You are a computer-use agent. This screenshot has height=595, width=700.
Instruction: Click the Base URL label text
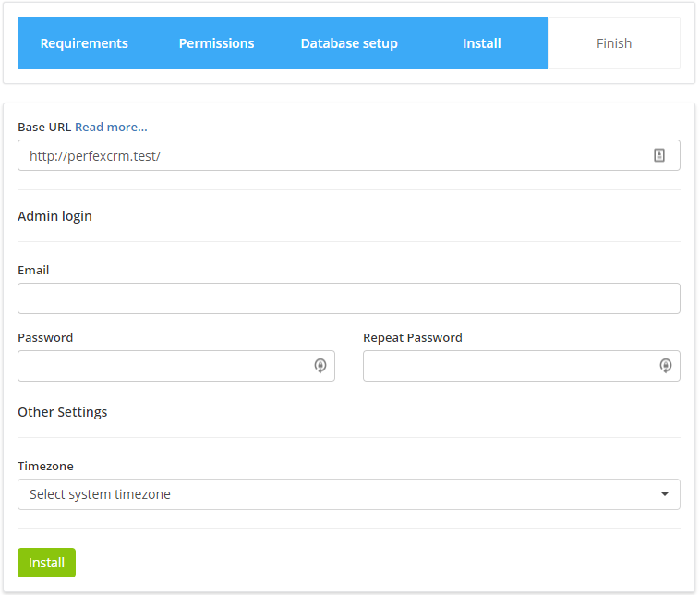44,127
